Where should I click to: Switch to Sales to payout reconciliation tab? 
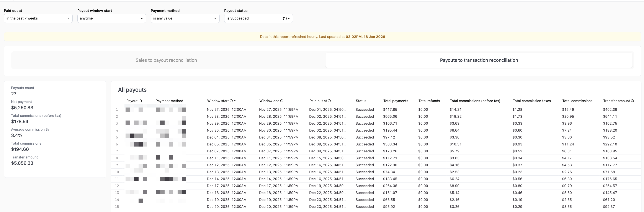[166, 60]
